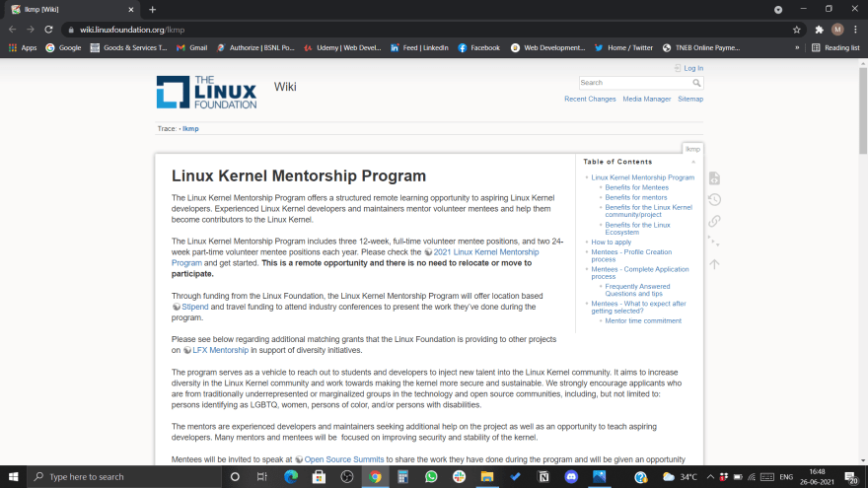This screenshot has height=488, width=868.
Task: Open Discord from taskbar
Action: (x=571, y=476)
